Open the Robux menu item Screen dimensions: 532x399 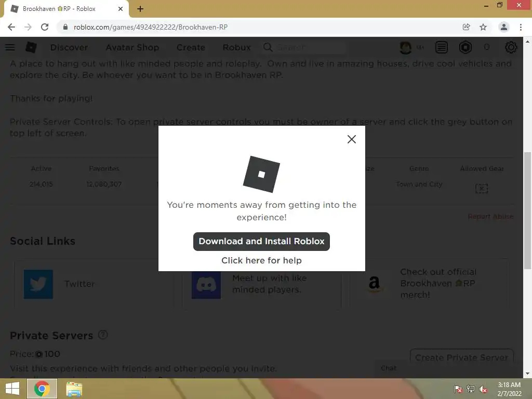236,47
